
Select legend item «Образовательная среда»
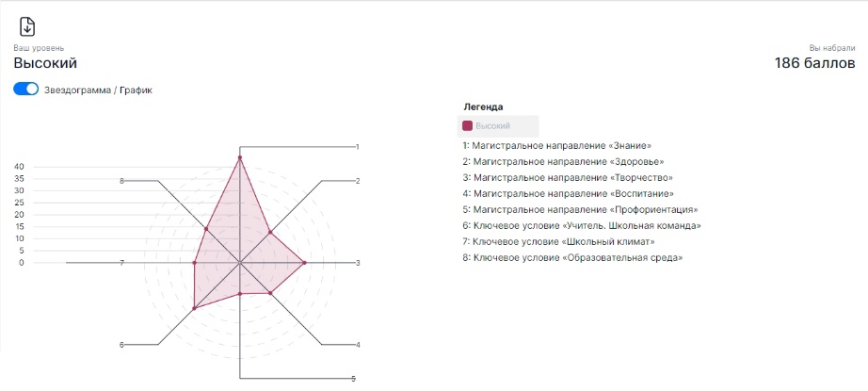(573, 258)
